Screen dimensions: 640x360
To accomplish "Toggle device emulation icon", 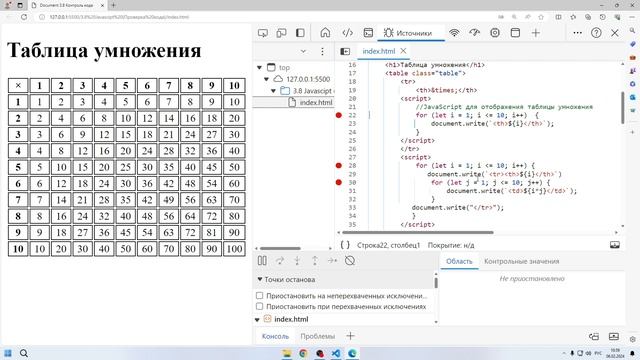I will 281,33.
